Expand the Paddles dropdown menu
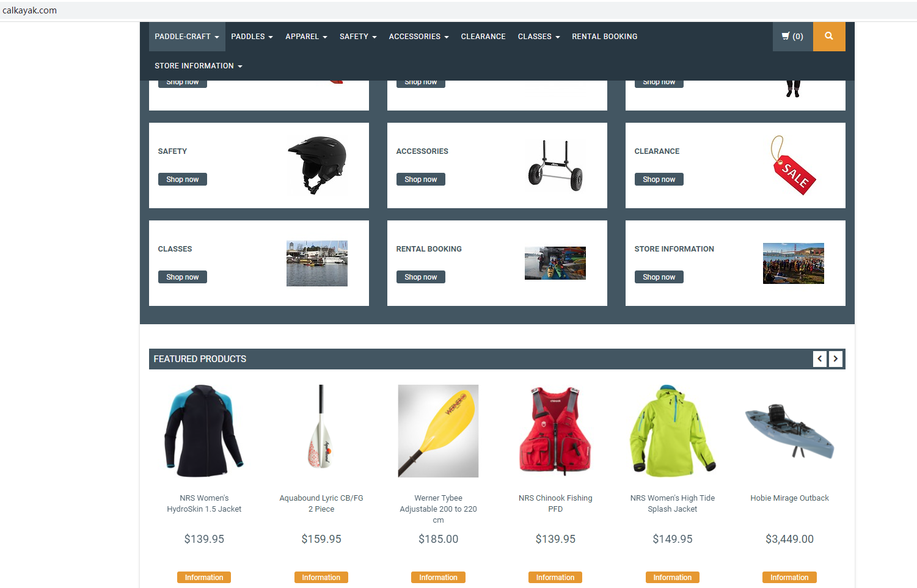The width and height of the screenshot is (917, 588). tap(252, 37)
